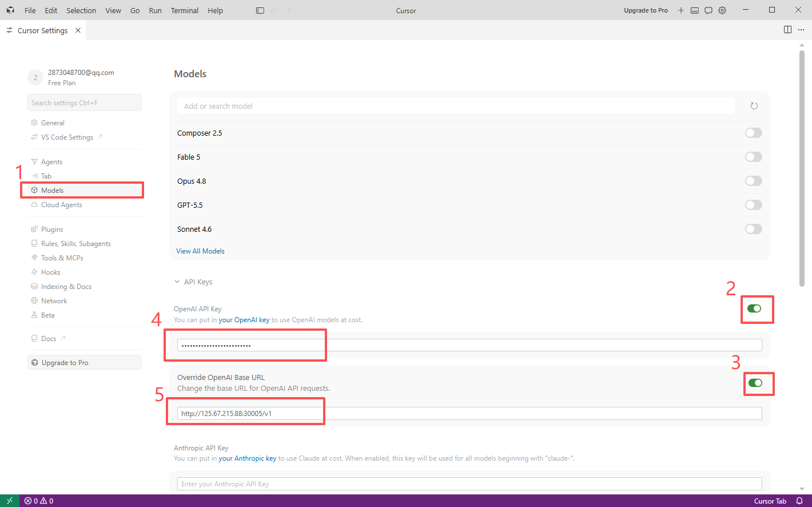Open the Selection menu
Screen dimensions: 812x507
[81, 10]
